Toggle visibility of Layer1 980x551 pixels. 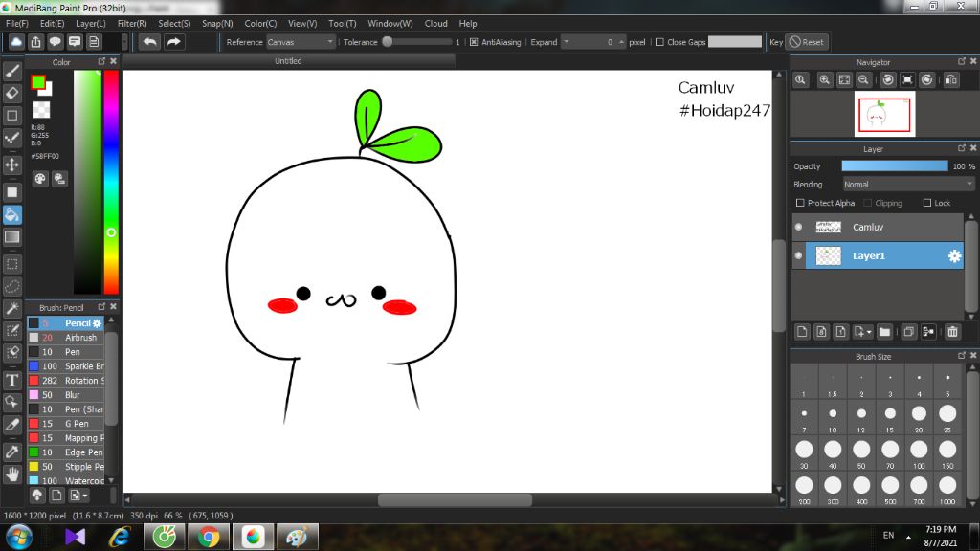798,255
